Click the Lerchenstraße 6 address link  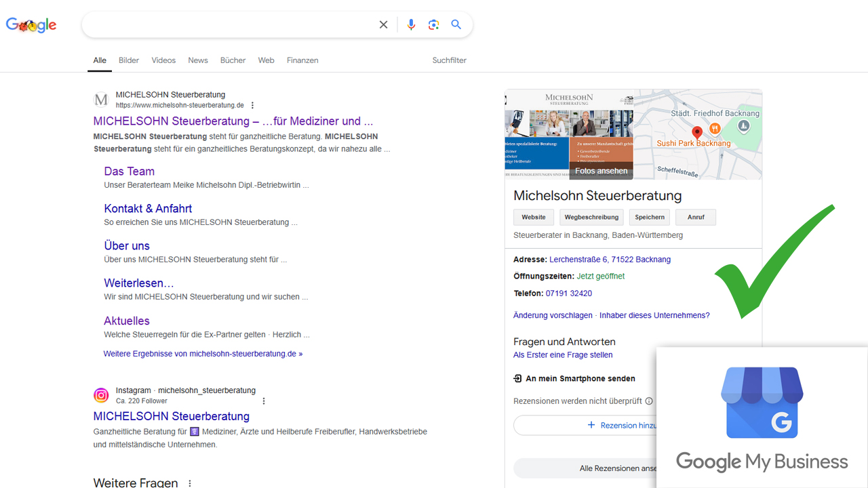pos(610,260)
